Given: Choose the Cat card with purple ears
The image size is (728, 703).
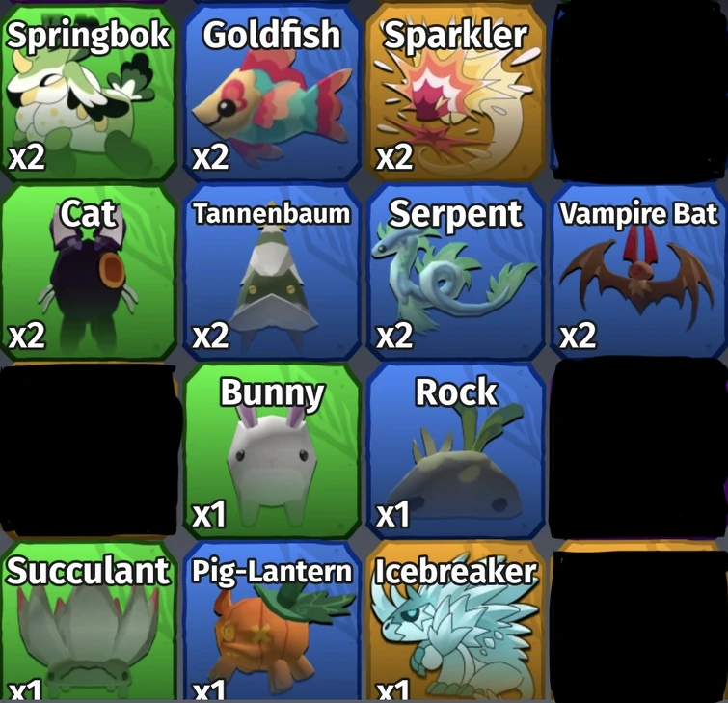Looking at the screenshot, I should [88, 272].
